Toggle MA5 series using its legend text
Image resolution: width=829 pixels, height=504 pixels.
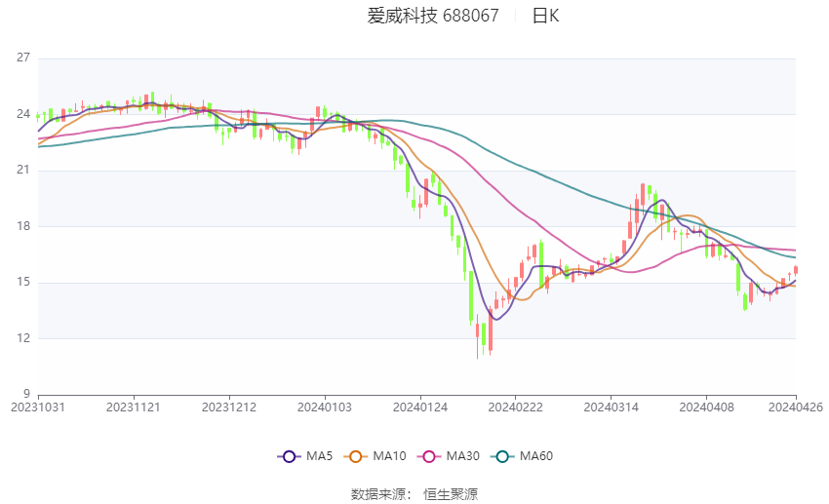point(320,456)
